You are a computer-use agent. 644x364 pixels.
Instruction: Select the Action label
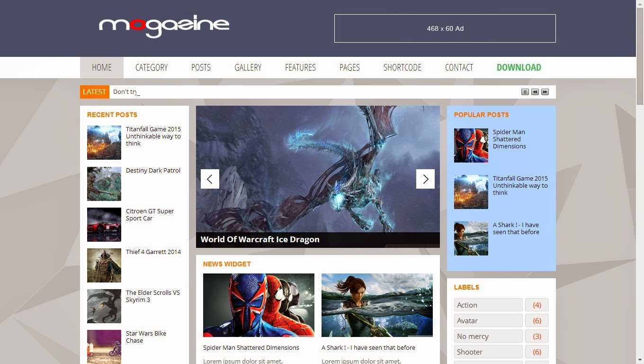click(488, 305)
